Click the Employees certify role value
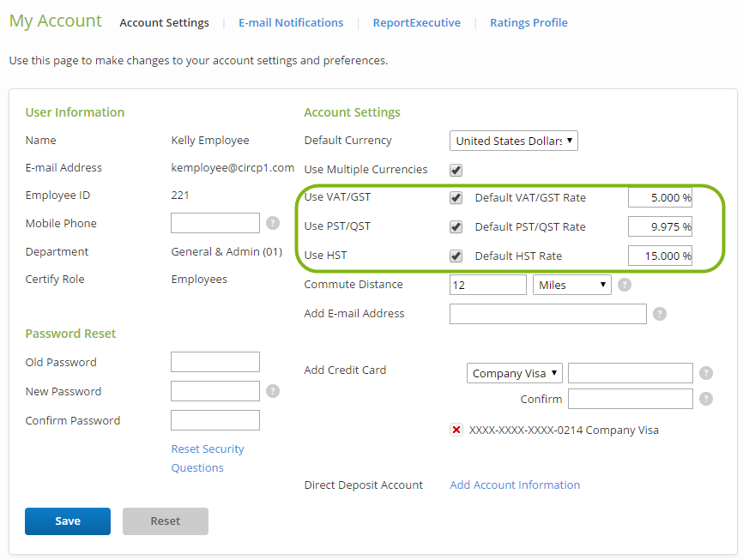The width and height of the screenshot is (743, 560). click(199, 280)
